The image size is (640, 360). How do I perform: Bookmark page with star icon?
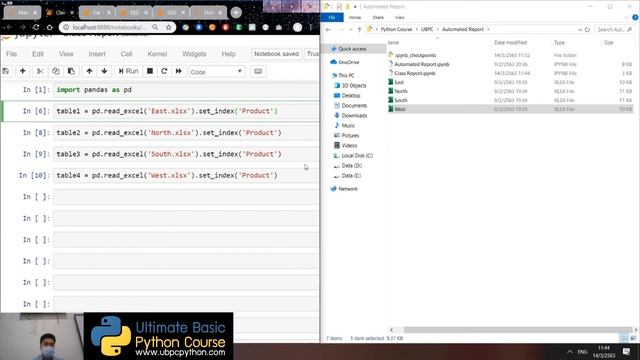(x=169, y=27)
